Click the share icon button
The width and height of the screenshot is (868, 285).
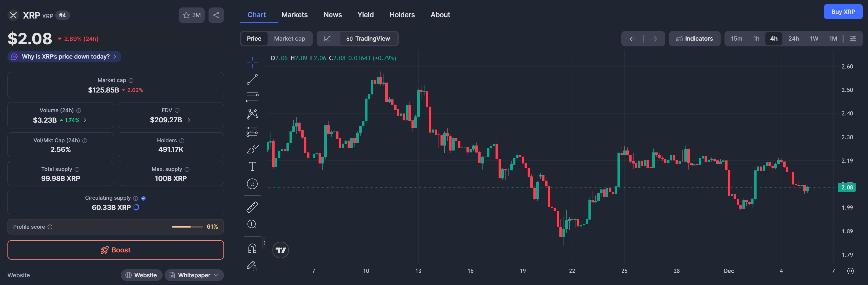click(x=216, y=15)
